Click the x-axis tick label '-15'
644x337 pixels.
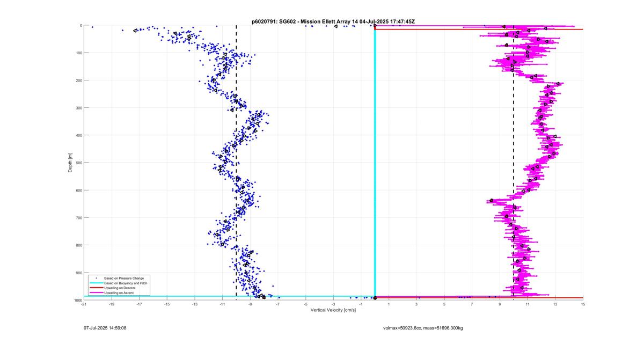point(167,304)
